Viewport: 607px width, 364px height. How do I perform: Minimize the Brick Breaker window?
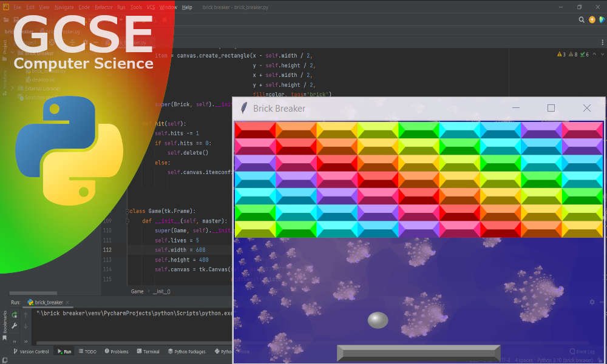click(x=515, y=108)
